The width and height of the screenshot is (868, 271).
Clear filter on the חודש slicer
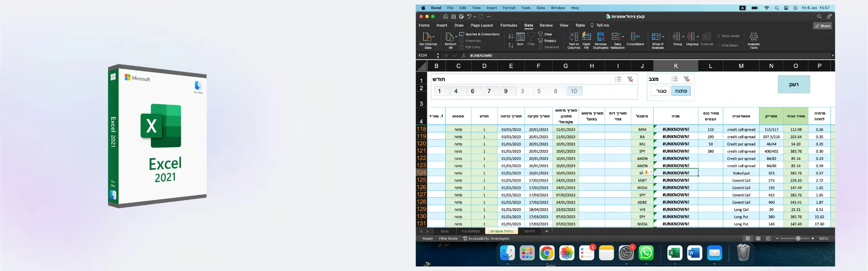pos(630,79)
